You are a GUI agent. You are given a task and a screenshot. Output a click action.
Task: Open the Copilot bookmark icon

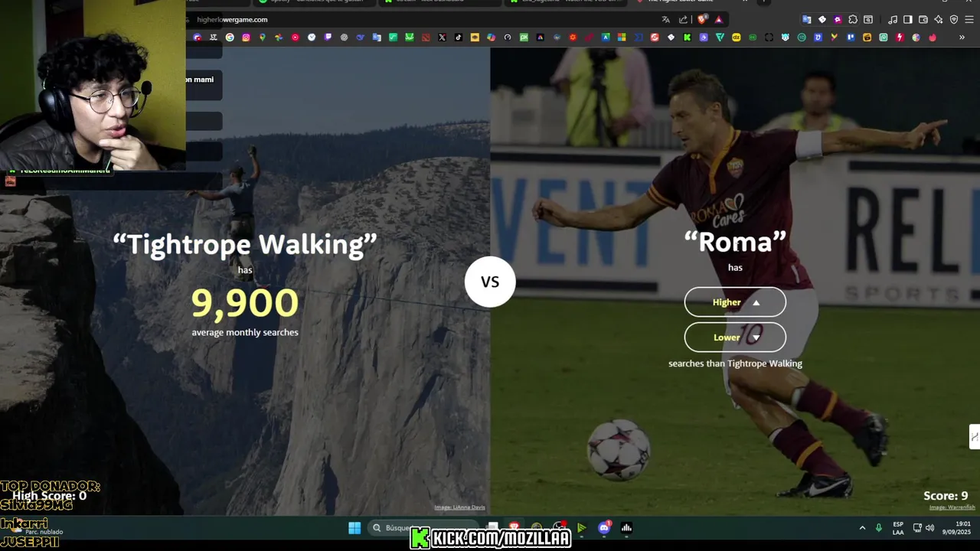coord(491,37)
